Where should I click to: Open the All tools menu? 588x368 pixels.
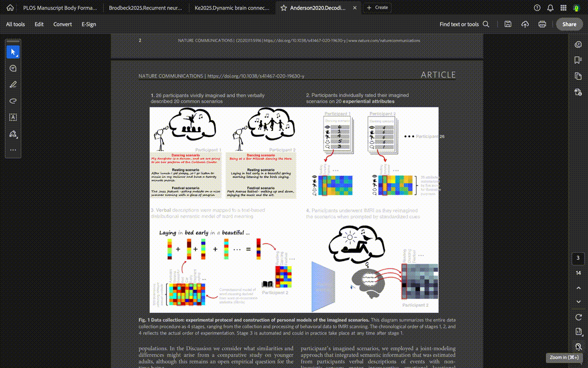click(x=15, y=24)
